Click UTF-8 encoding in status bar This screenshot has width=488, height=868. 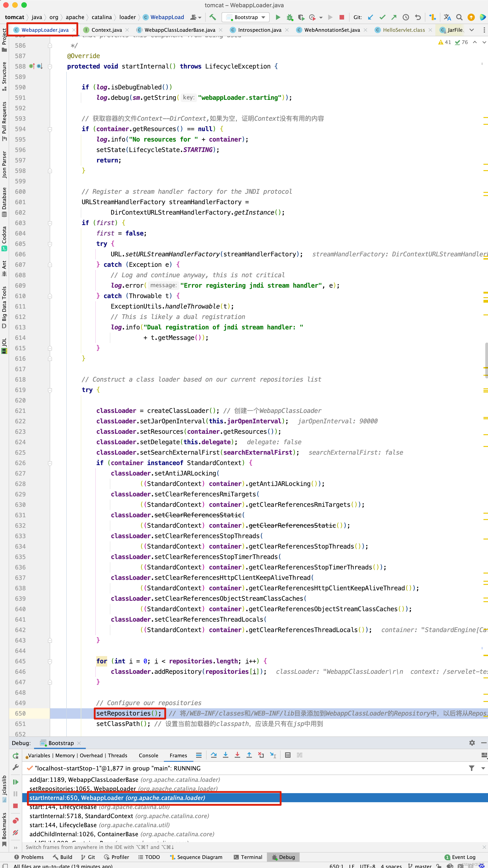(x=367, y=866)
